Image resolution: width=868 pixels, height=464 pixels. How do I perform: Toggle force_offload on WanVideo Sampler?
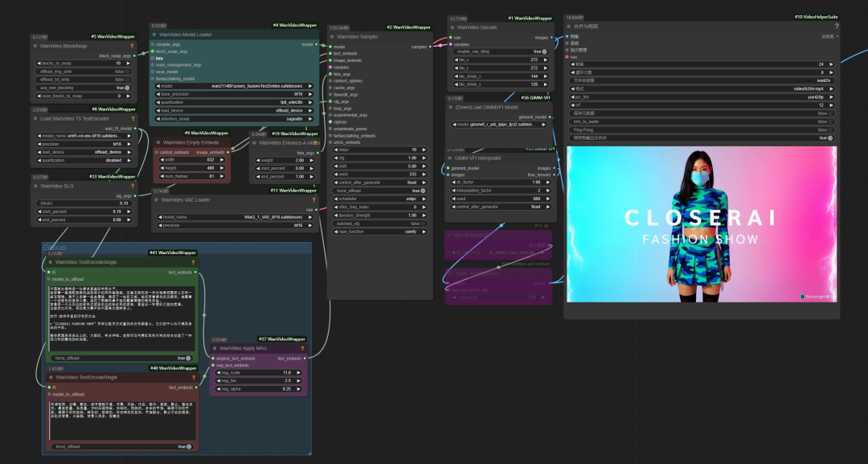380,191
